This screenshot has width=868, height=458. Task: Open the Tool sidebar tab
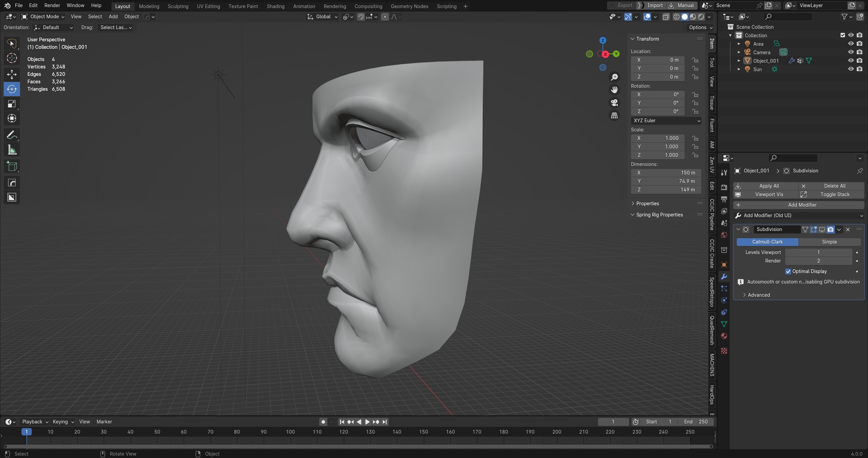click(x=712, y=62)
